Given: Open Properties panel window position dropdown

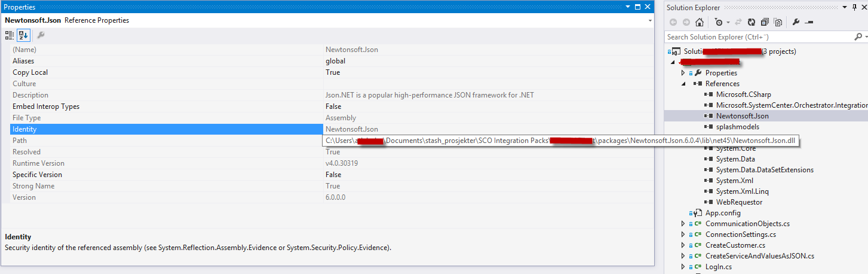Looking at the screenshot, I should coord(628,7).
